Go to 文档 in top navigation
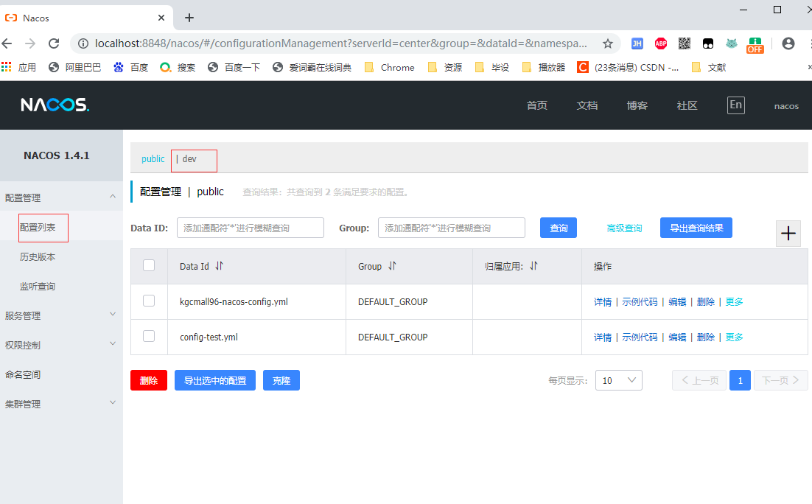This screenshot has width=812, height=504. coord(587,105)
